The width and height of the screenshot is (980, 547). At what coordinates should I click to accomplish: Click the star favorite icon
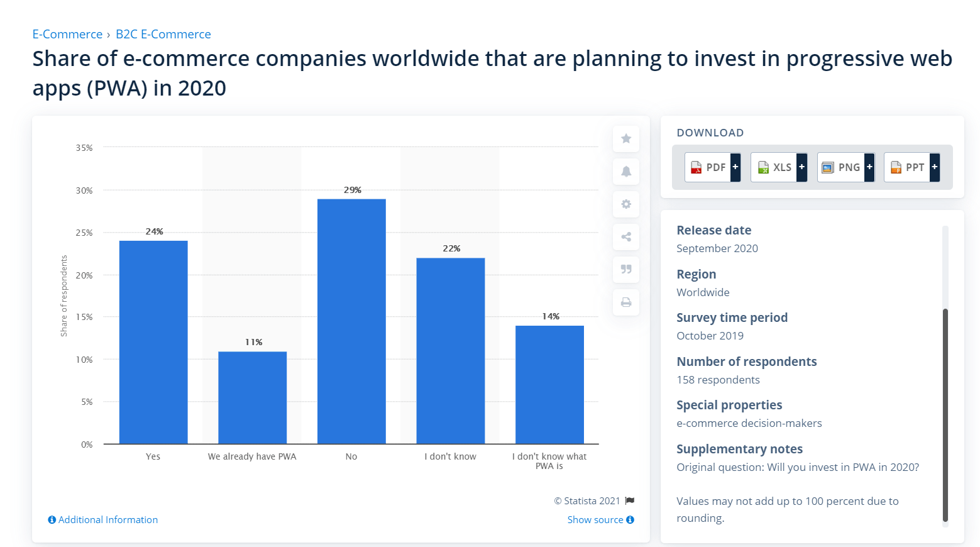(x=626, y=139)
